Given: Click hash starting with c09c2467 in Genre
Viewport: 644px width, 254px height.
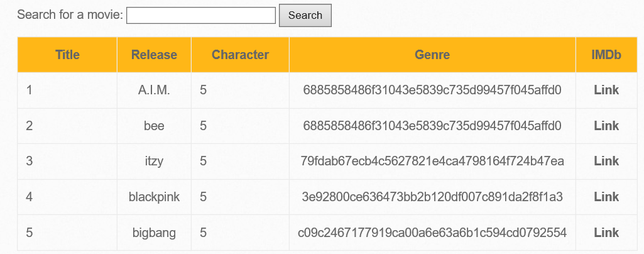Looking at the screenshot, I should click(x=432, y=233).
